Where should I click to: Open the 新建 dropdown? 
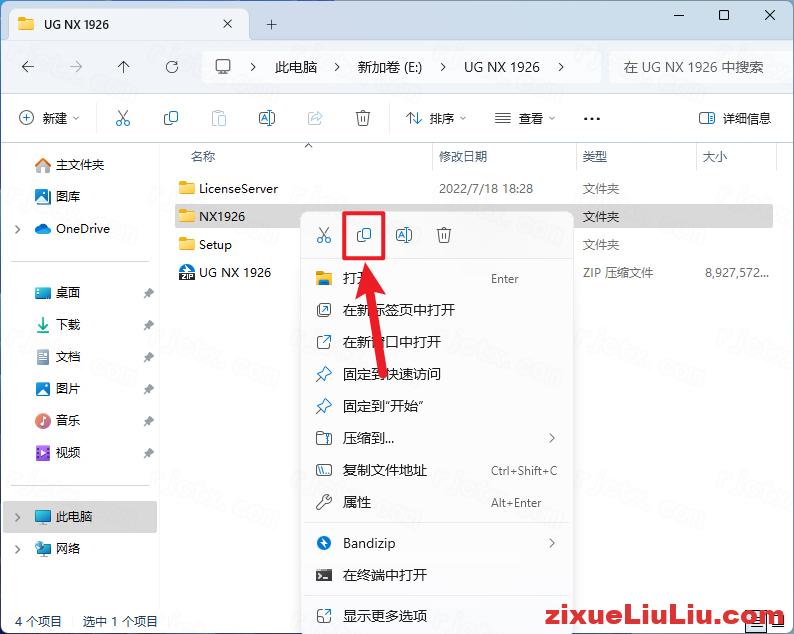coord(49,118)
